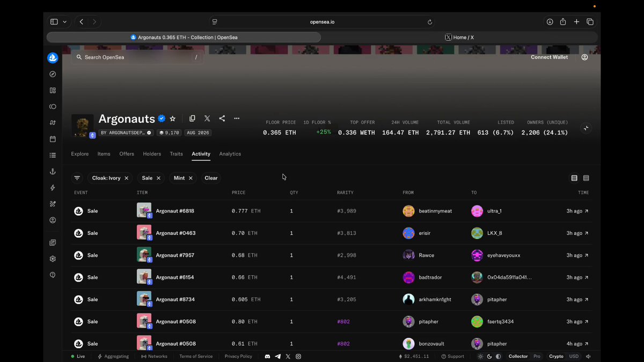Switch to Pro mode

[537, 356]
